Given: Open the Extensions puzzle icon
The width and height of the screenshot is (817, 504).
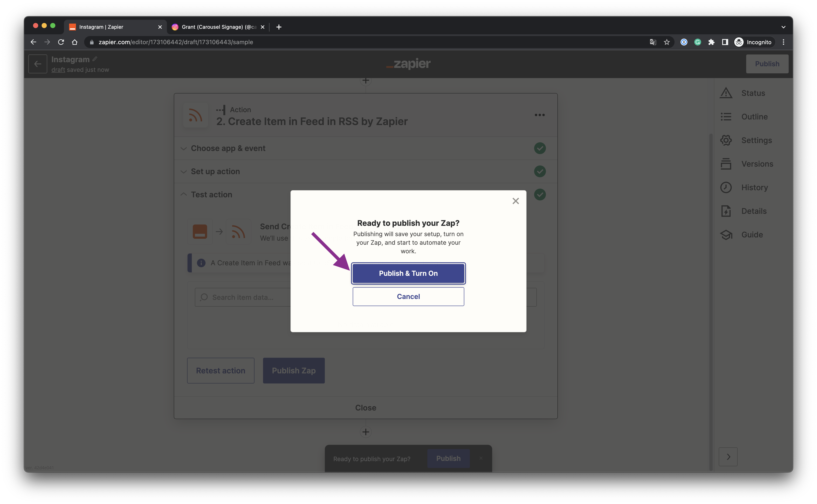Looking at the screenshot, I should [711, 42].
